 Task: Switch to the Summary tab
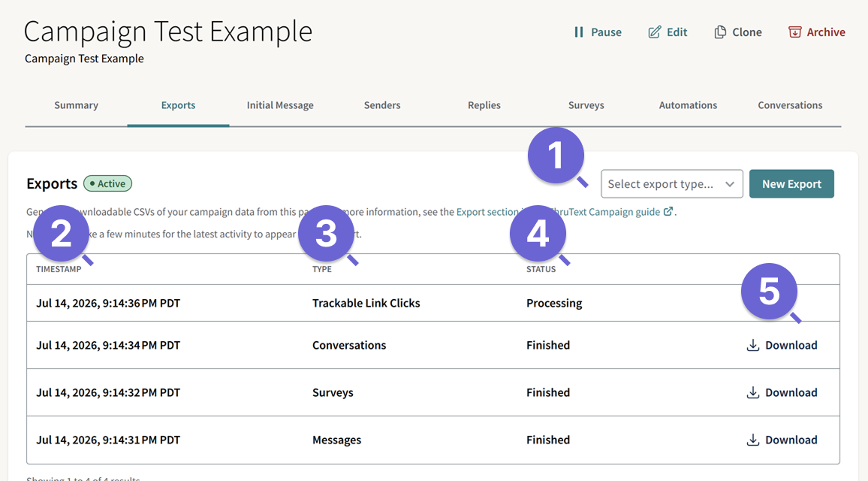click(77, 105)
